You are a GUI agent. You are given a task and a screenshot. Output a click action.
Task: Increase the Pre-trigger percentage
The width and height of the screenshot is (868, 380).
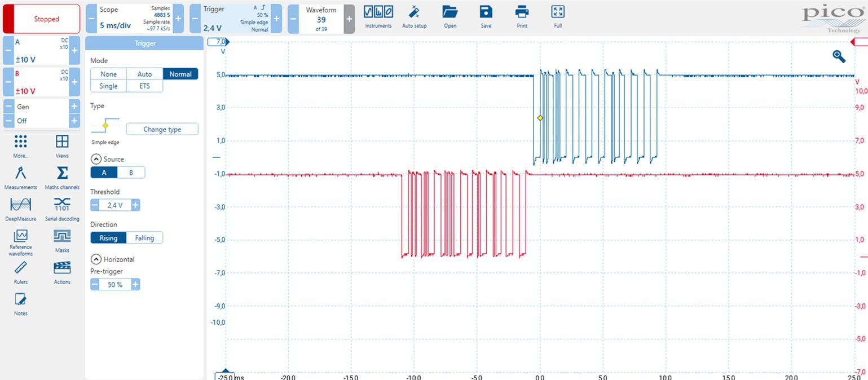pyautogui.click(x=135, y=285)
